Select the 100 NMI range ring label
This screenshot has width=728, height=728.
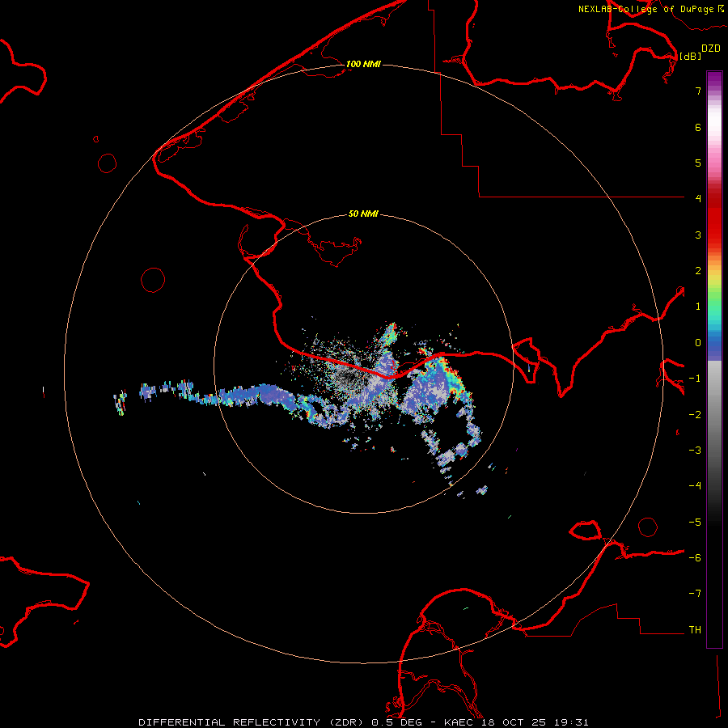pos(363,64)
